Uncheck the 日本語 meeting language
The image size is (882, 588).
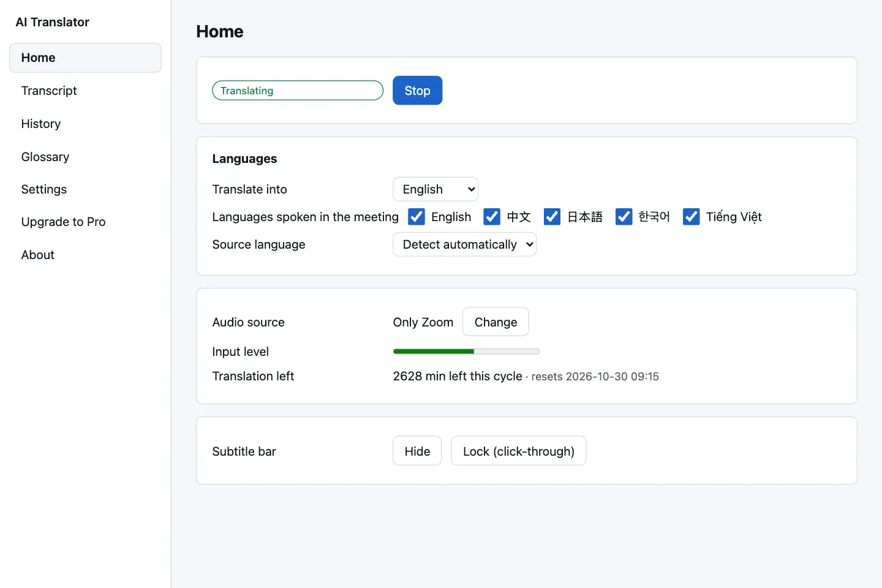pos(552,217)
